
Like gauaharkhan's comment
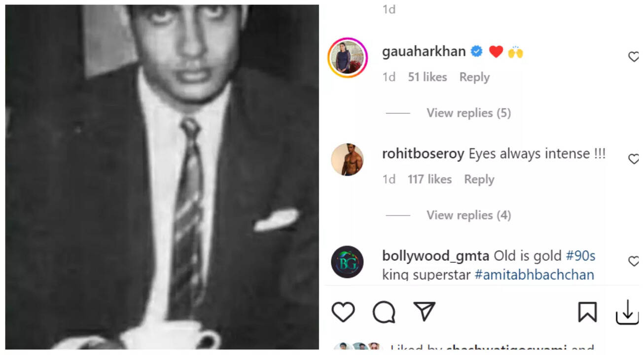click(634, 57)
